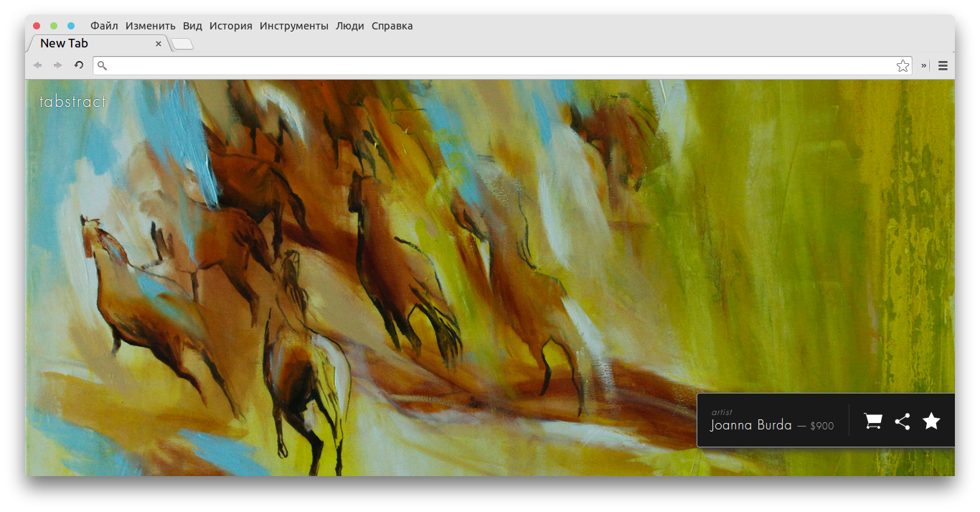980x512 pixels.
Task: Focus the address bar input field
Action: [x=502, y=66]
